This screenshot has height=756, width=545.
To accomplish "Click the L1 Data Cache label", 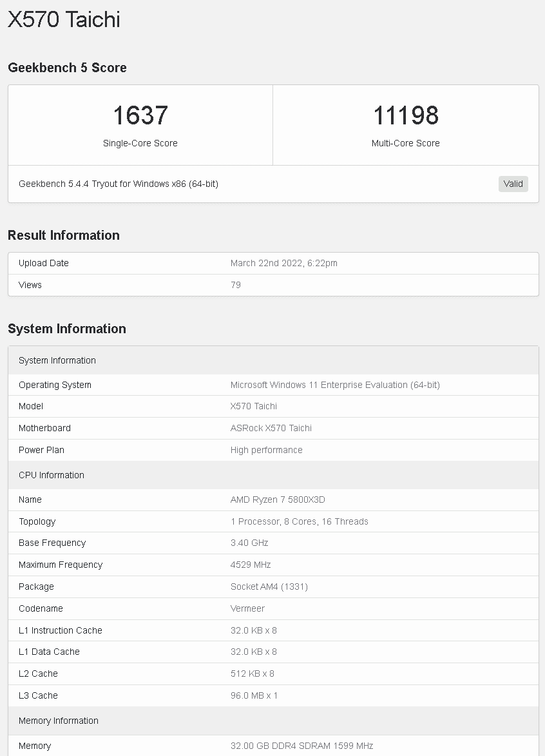I will pyautogui.click(x=49, y=652).
